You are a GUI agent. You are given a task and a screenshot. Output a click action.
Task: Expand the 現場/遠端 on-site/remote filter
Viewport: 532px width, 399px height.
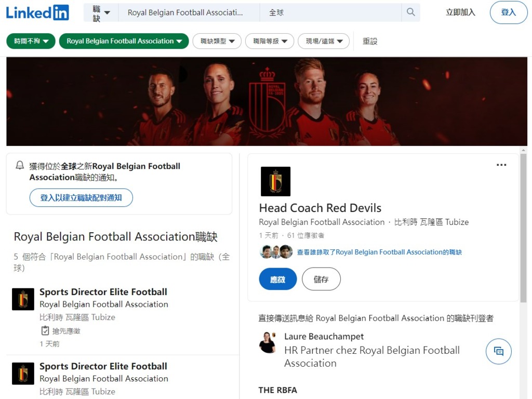tap(324, 41)
